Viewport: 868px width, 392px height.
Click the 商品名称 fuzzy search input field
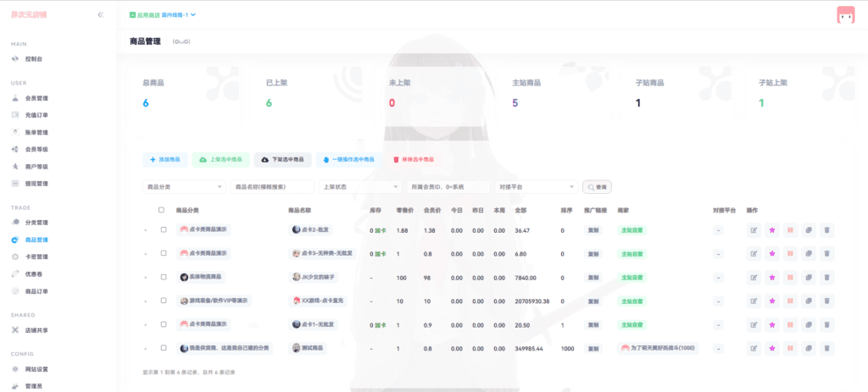point(273,186)
